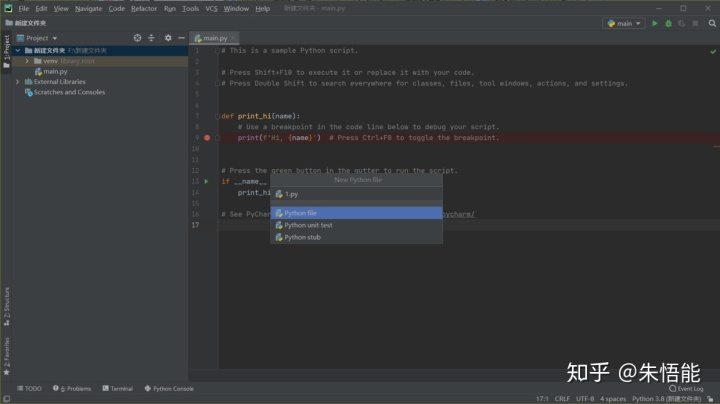Click the project breadcrumb in navigation bar
This screenshot has width=720, height=404.
pyautogui.click(x=26, y=23)
